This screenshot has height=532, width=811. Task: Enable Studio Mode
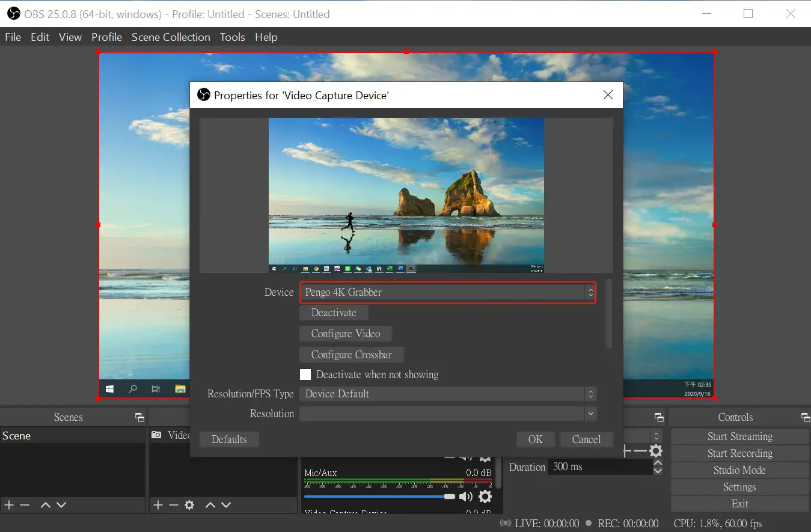[739, 469]
